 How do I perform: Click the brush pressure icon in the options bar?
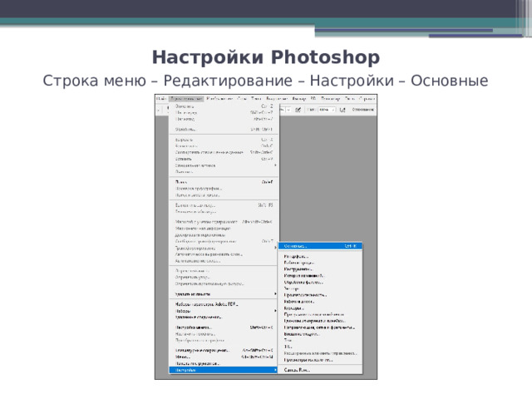[298, 110]
